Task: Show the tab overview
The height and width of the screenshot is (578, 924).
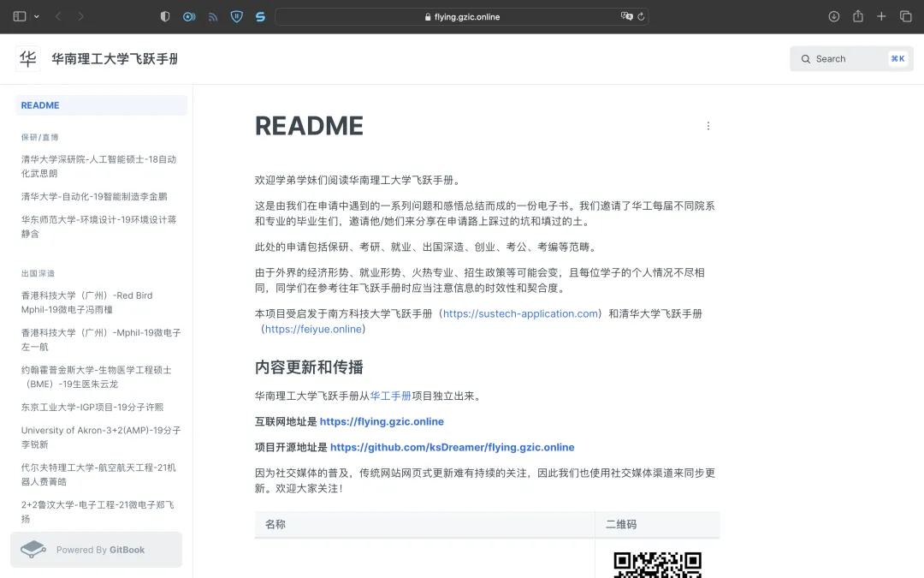Action: (x=905, y=16)
